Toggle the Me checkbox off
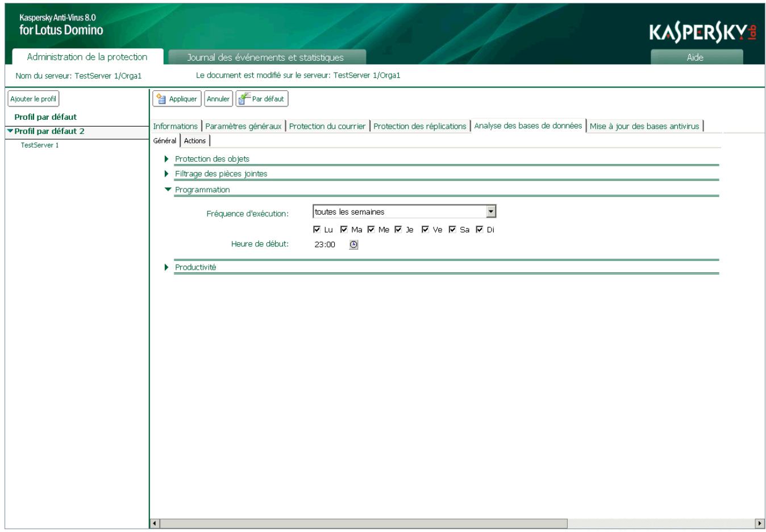This screenshot has width=766, height=532. click(370, 230)
